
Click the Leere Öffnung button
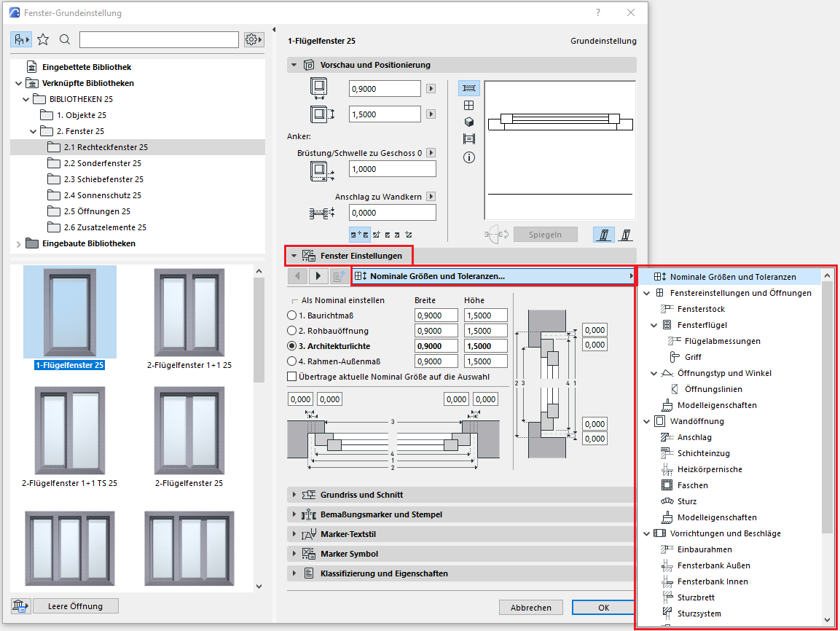click(75, 606)
